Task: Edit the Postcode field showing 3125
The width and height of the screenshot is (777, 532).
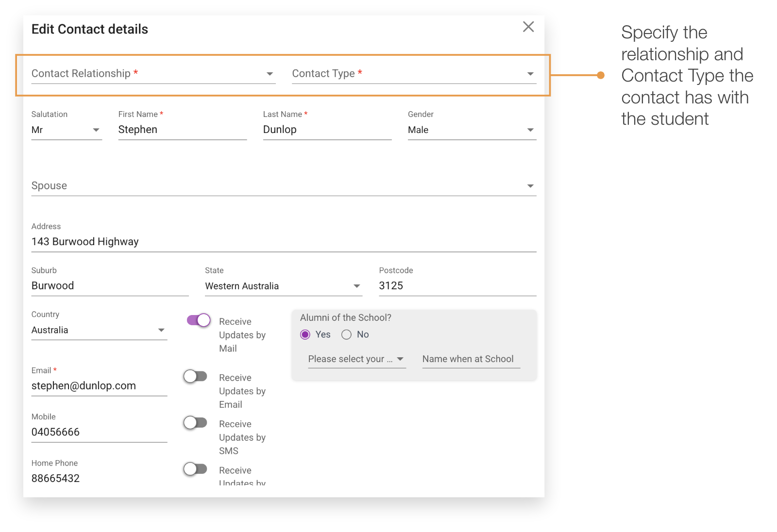Action: click(x=456, y=285)
